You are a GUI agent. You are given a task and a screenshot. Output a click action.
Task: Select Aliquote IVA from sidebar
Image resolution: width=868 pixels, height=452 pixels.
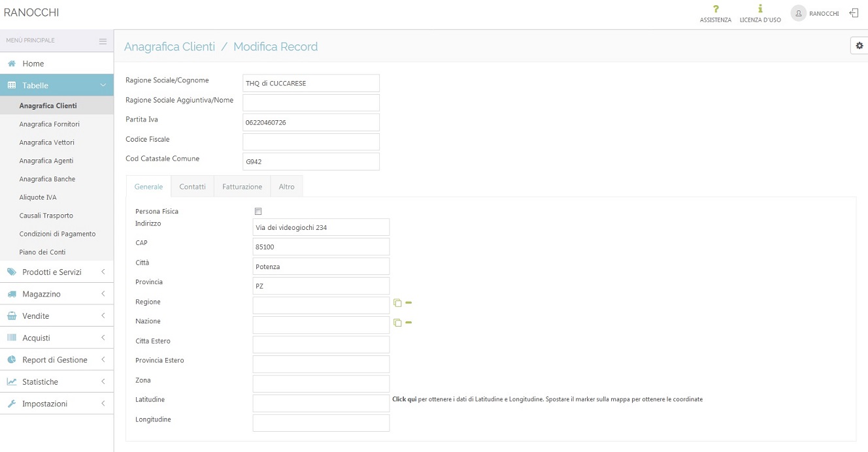click(38, 197)
